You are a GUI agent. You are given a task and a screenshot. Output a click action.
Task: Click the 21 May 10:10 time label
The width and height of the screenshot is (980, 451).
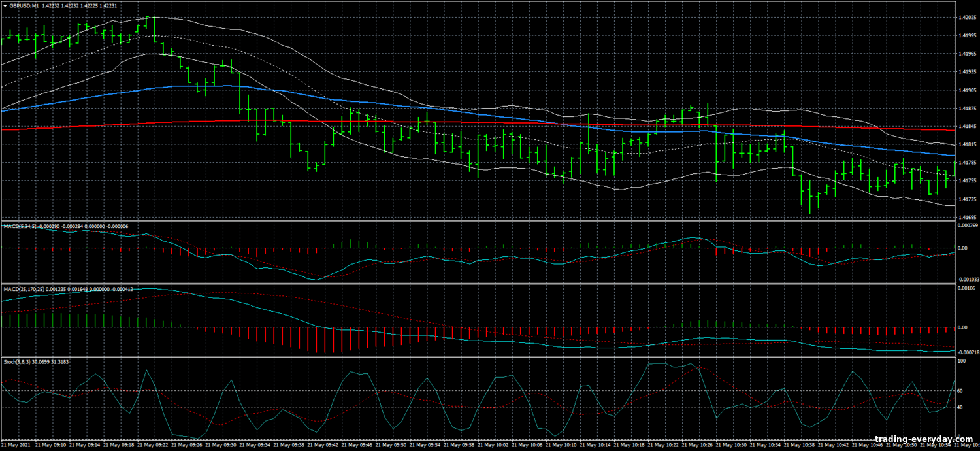click(560, 445)
